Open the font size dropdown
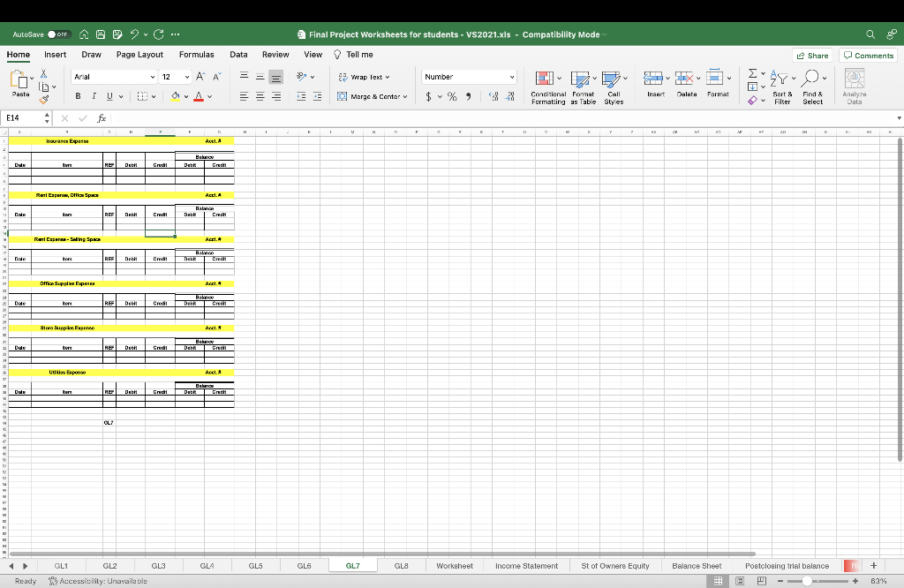 [187, 77]
